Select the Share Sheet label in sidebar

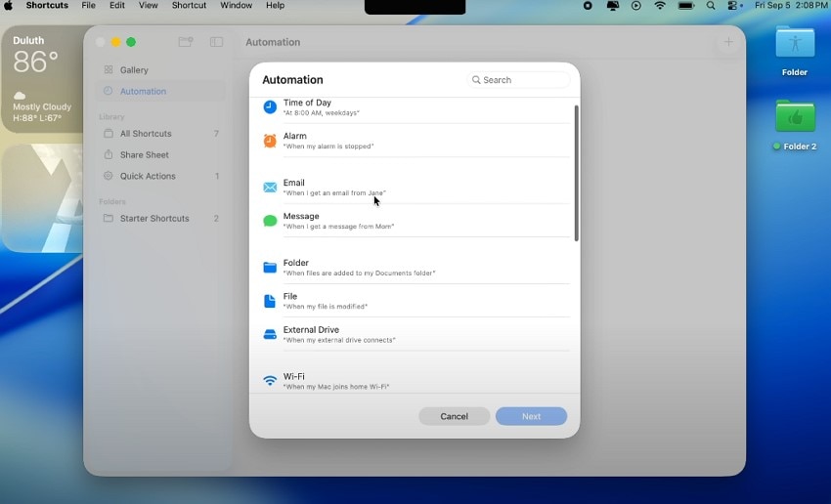point(144,154)
